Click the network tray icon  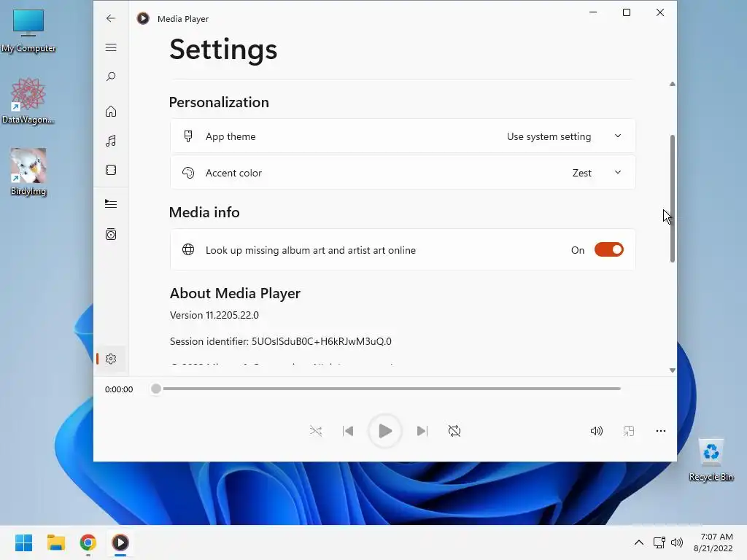(x=659, y=542)
